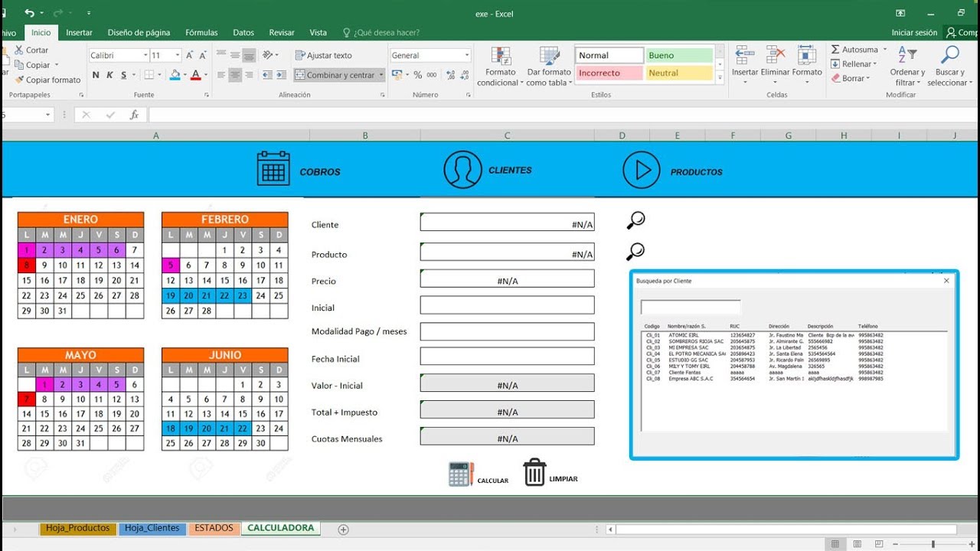Decrease font size with smaller A
The height and width of the screenshot is (551, 980).
pyautogui.click(x=202, y=55)
